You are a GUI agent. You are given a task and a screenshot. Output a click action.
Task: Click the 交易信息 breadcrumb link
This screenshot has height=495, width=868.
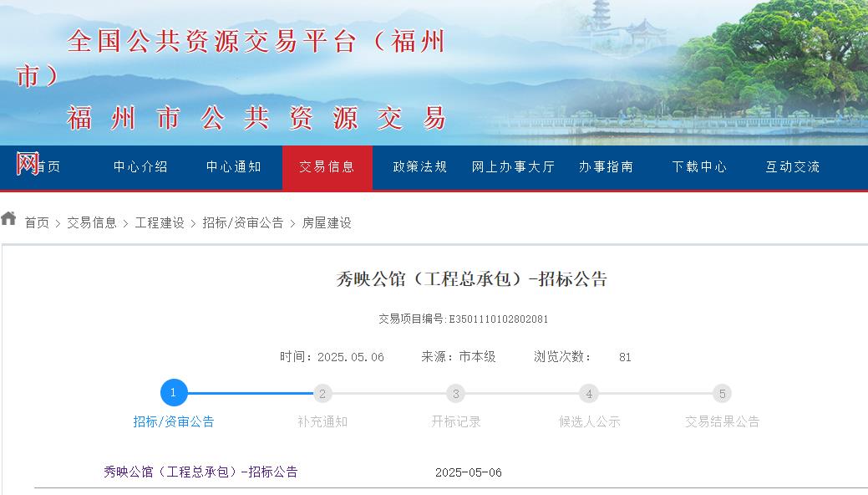click(92, 222)
